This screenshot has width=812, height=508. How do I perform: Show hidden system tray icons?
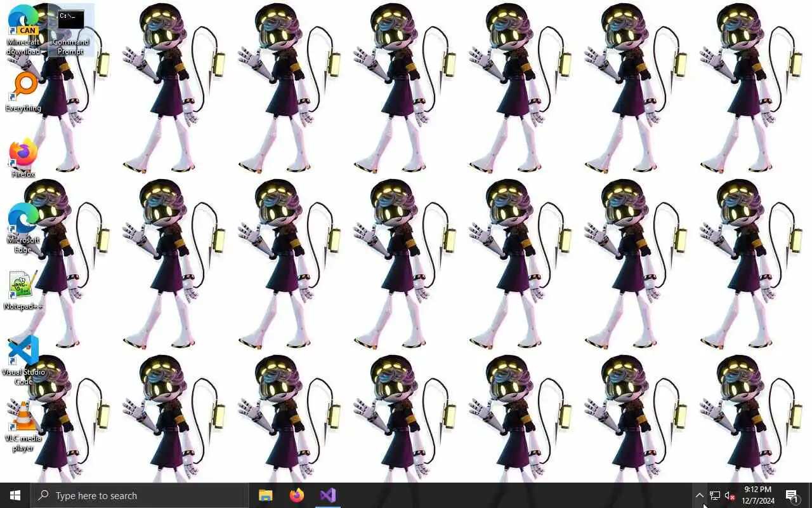(x=699, y=495)
